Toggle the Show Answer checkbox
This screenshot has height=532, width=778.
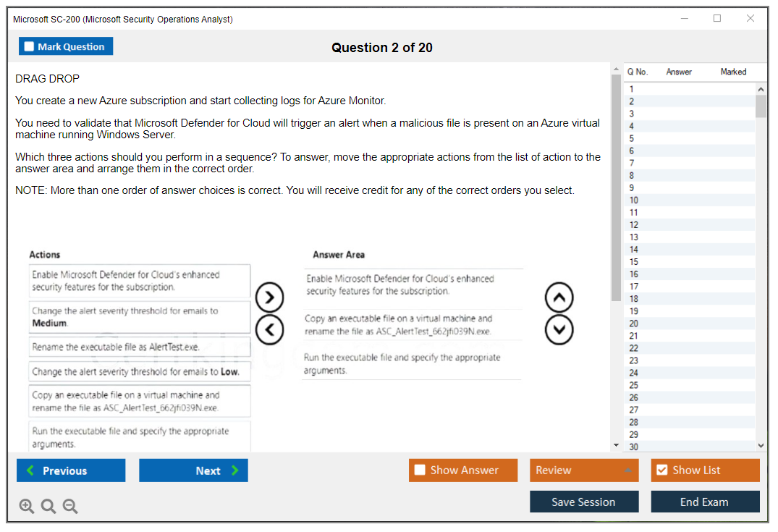pos(420,470)
